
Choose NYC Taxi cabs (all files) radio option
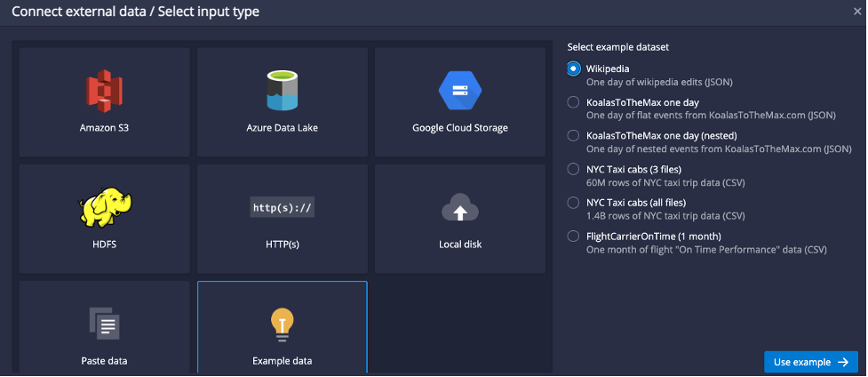point(574,203)
